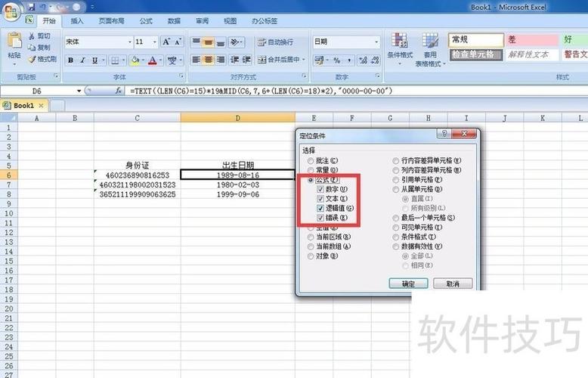588x378 pixels.
Task: Click help question mark in 定位条件 dialog
Action: point(444,134)
